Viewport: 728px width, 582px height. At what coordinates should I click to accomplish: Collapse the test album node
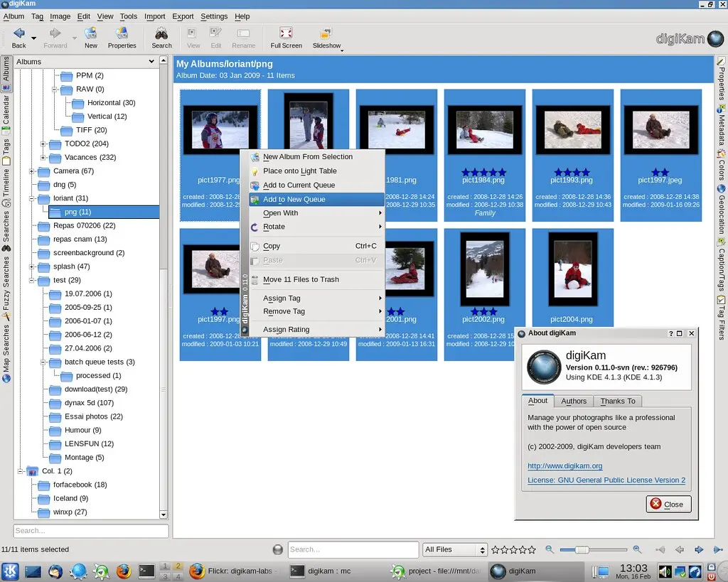click(x=31, y=280)
